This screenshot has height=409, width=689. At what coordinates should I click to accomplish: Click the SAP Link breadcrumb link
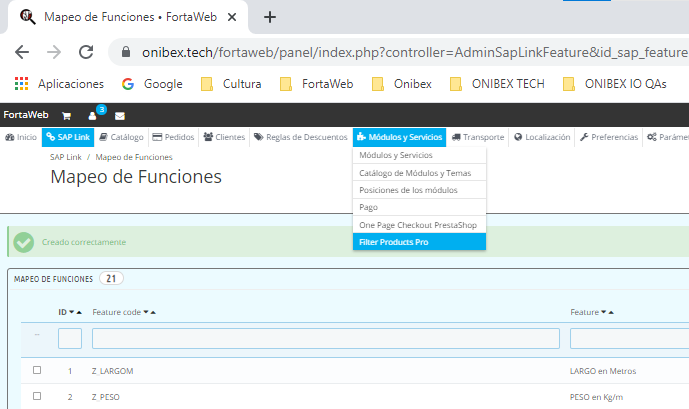[x=65, y=157]
